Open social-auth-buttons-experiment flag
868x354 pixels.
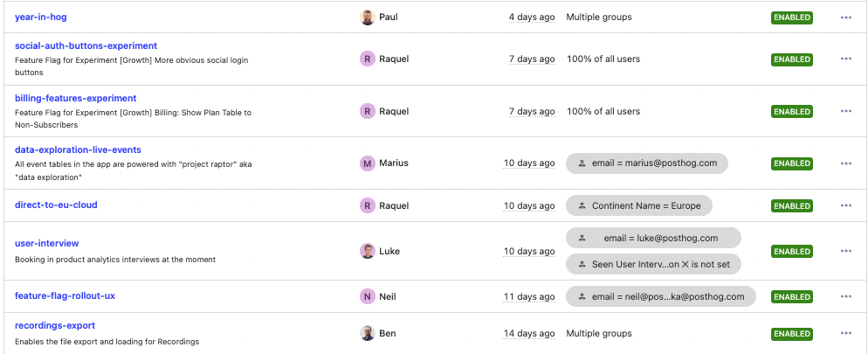click(x=86, y=45)
